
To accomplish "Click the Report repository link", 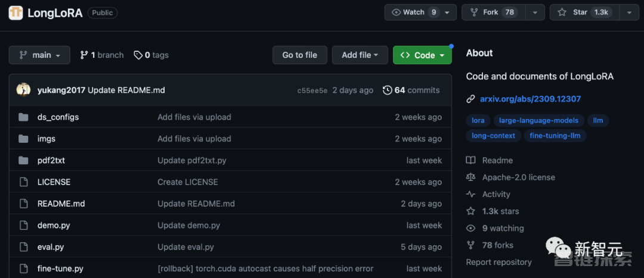I will 499,262.
